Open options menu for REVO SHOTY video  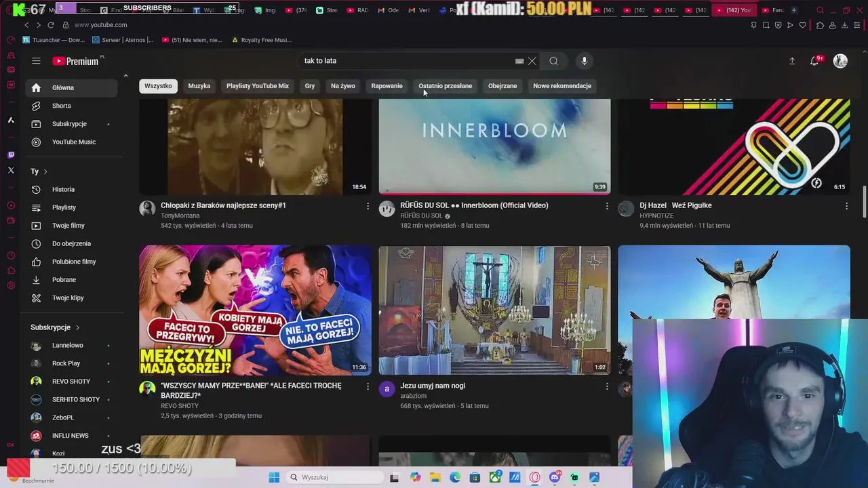pyautogui.click(x=368, y=386)
